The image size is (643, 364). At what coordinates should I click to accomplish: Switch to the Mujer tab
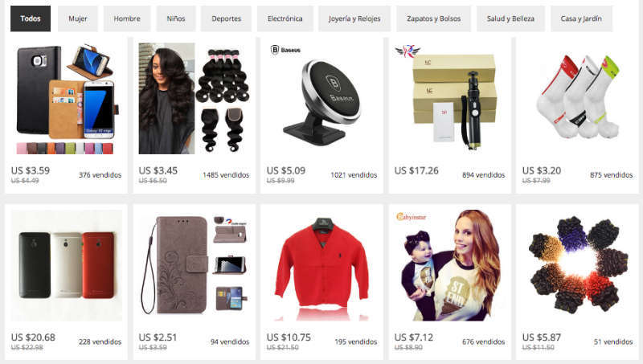click(x=77, y=18)
